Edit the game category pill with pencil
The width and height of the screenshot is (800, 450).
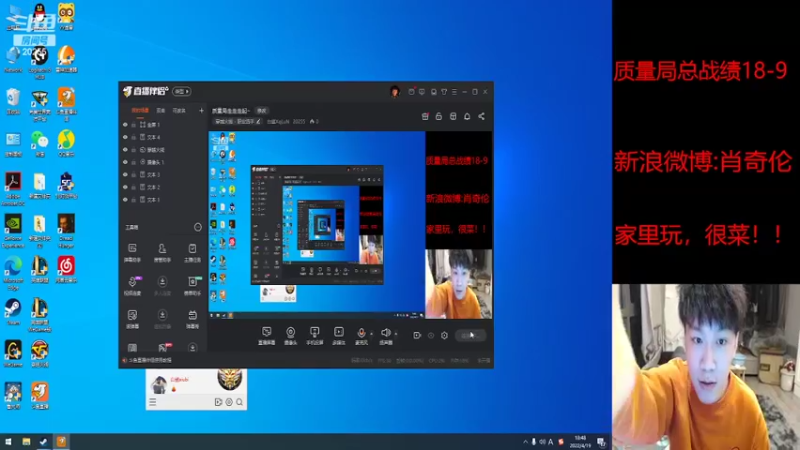click(238, 121)
